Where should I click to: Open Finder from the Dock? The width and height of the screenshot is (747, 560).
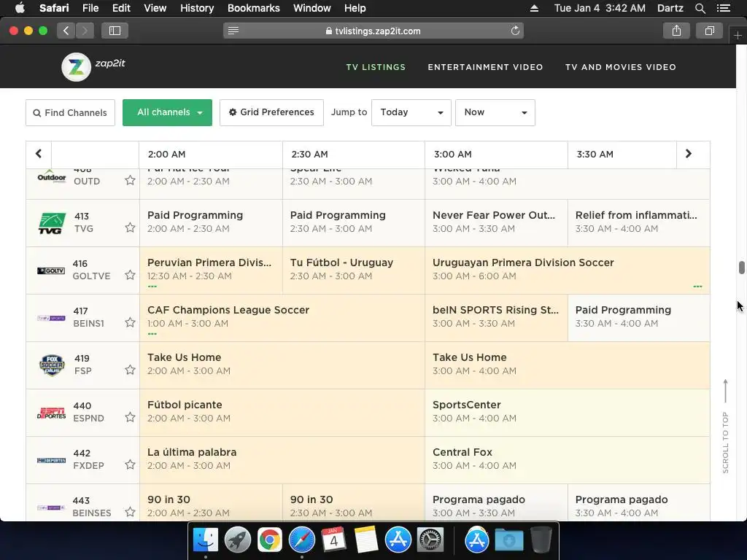click(x=205, y=540)
